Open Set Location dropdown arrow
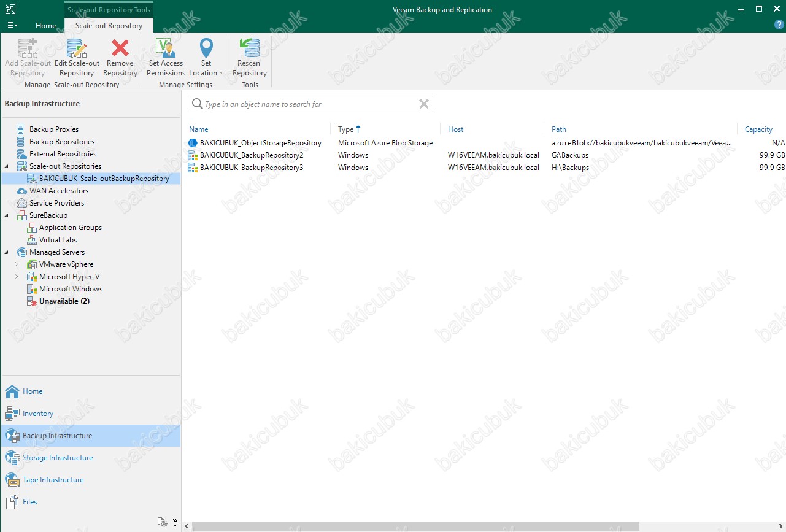The width and height of the screenshot is (786, 532). click(222, 73)
